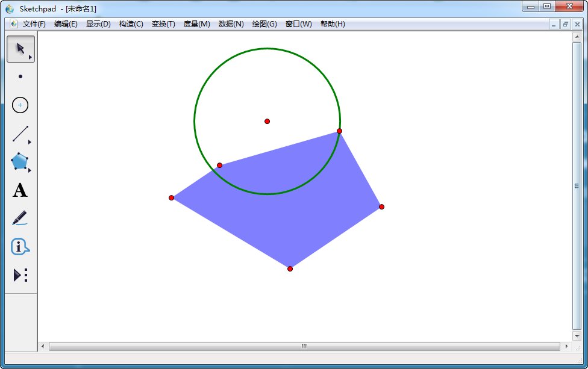Select the Point tool

pos(20,76)
